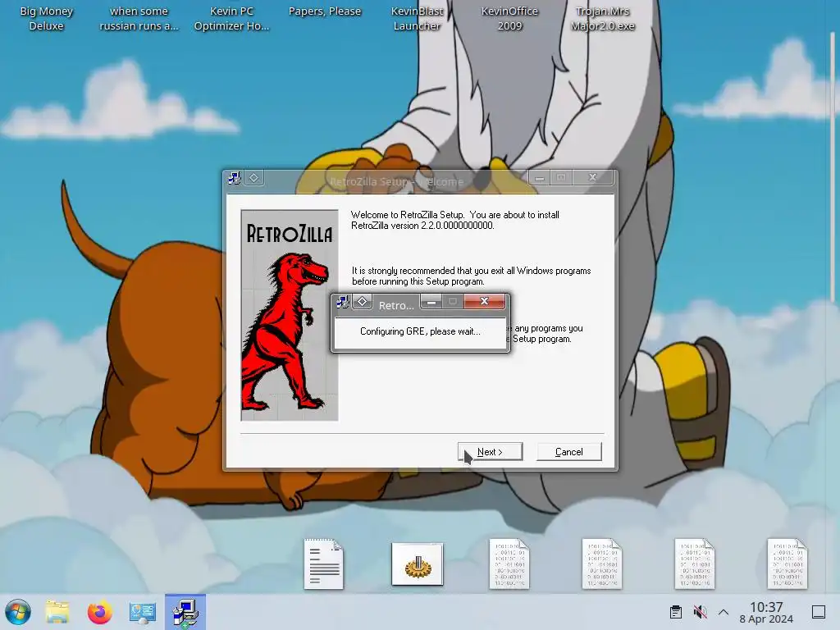Open file manager from taskbar

coord(57,612)
